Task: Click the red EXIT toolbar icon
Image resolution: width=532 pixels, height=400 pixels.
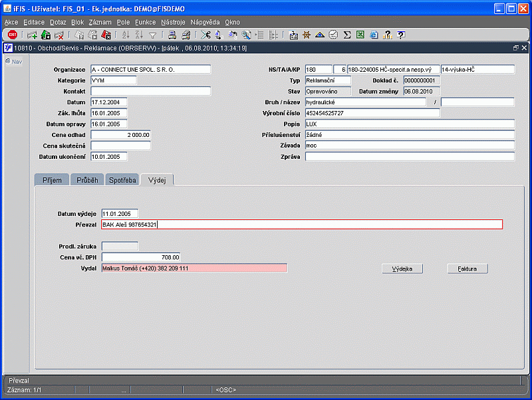Action: point(12,35)
